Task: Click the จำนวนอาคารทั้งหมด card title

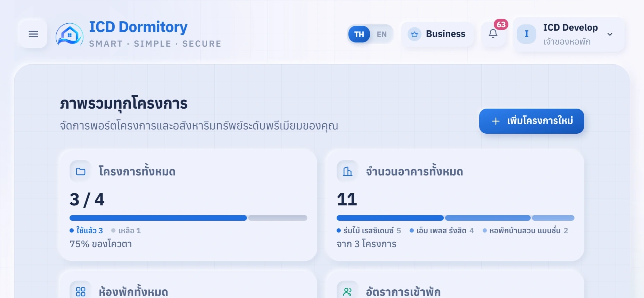Action: point(414,171)
